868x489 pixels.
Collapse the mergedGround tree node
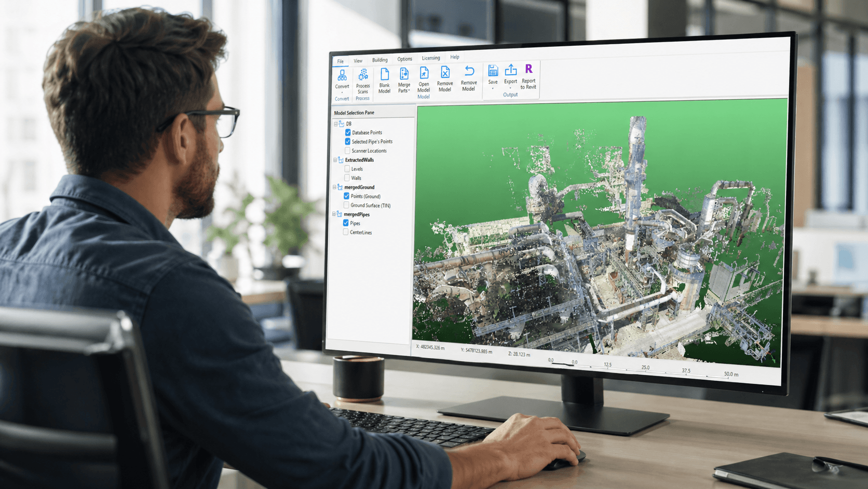point(334,187)
